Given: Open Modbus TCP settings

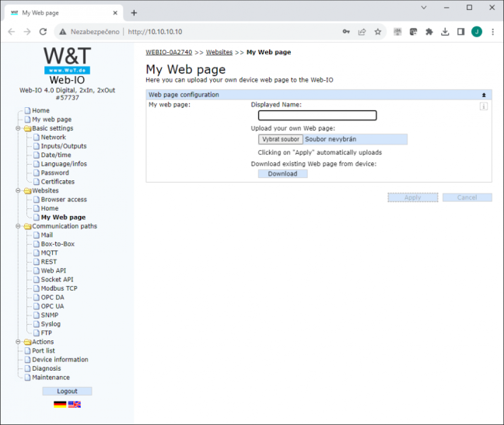Looking at the screenshot, I should [x=59, y=288].
